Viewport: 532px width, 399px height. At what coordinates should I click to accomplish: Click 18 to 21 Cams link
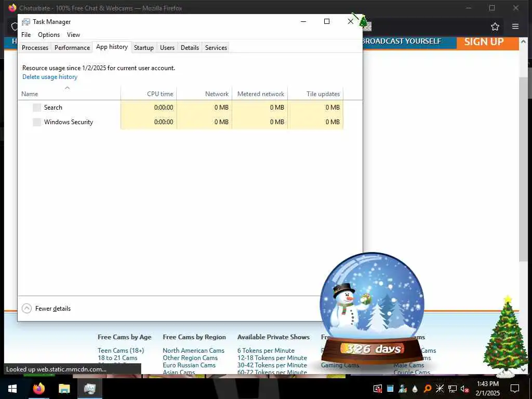coord(118,358)
